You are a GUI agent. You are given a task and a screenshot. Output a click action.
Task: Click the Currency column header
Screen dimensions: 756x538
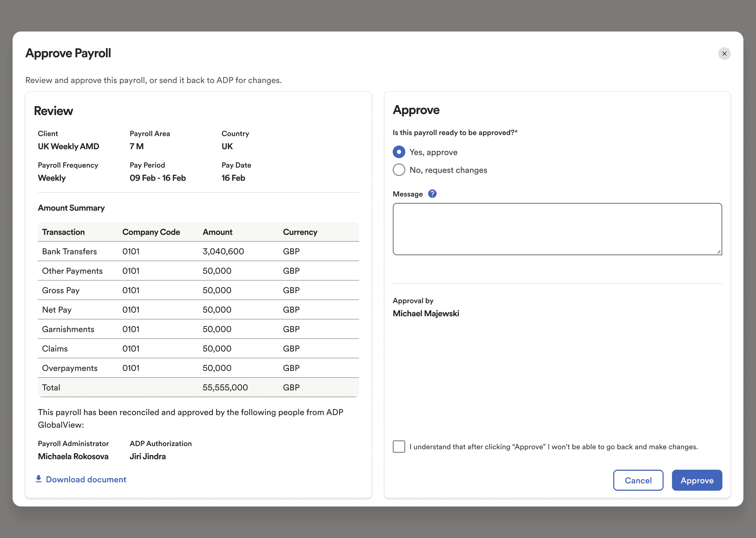300,232
